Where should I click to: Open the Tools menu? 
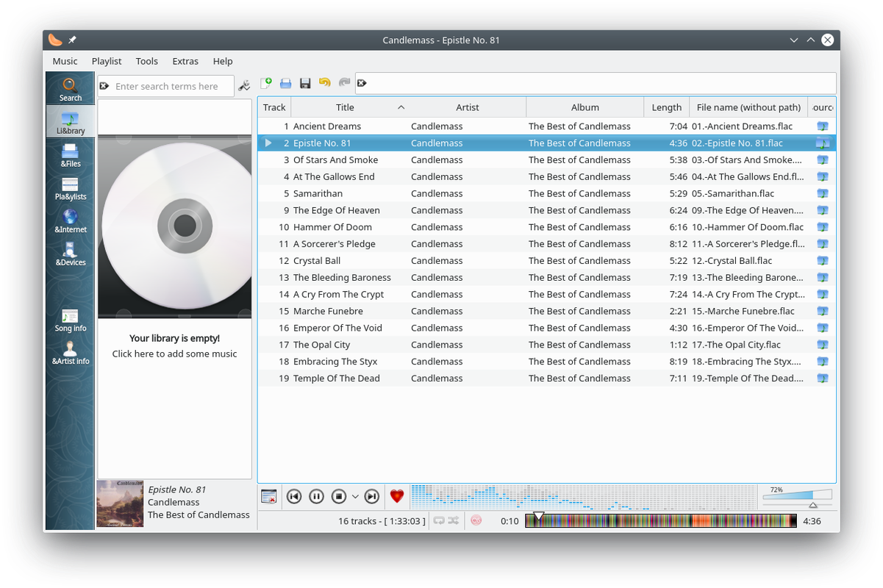click(x=146, y=61)
